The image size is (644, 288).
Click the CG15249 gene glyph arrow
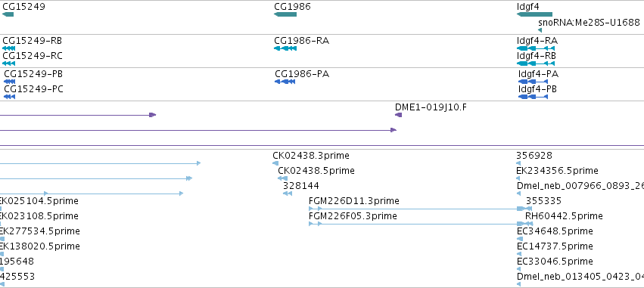point(8,14)
